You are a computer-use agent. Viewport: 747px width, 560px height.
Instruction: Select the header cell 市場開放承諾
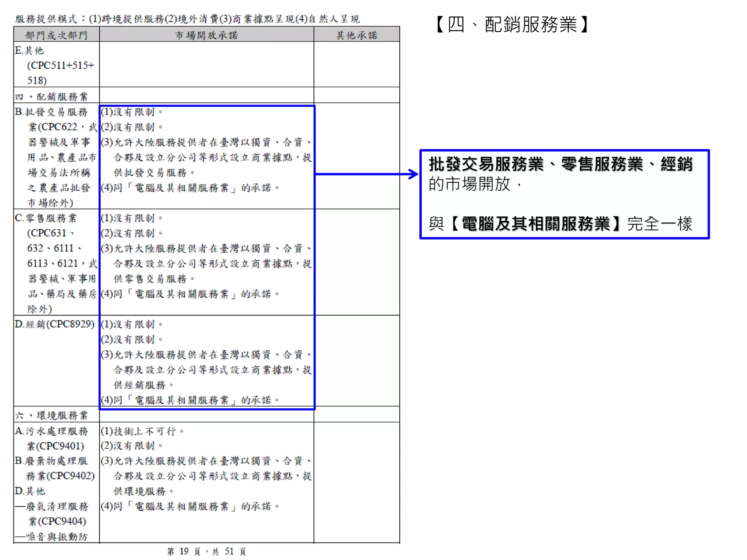pyautogui.click(x=206, y=35)
